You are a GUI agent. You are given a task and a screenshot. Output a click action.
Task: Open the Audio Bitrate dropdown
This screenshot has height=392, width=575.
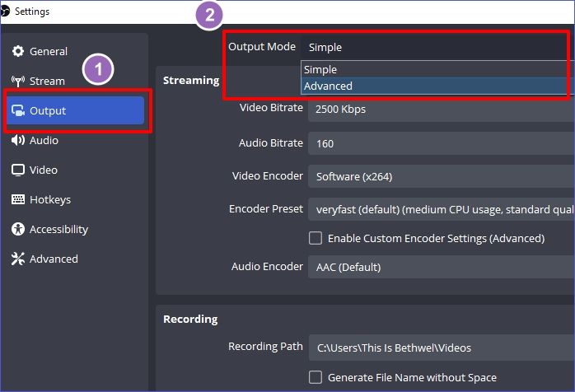pyautogui.click(x=442, y=143)
